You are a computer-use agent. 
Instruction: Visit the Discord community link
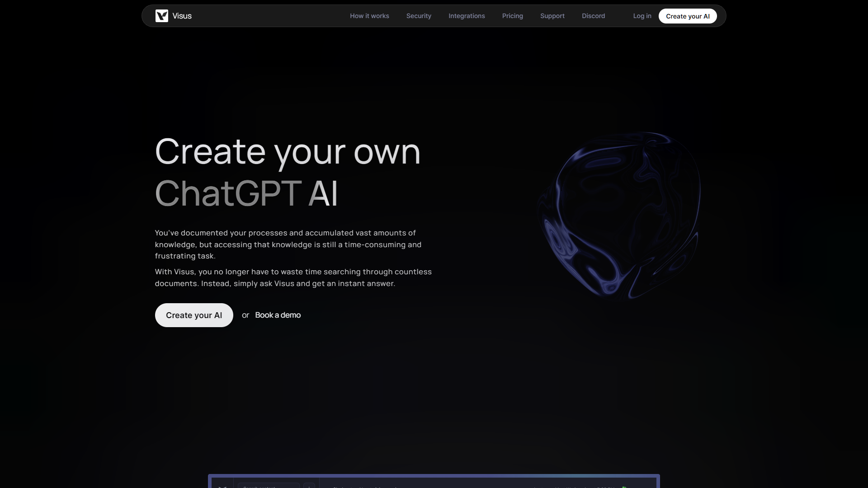(593, 16)
